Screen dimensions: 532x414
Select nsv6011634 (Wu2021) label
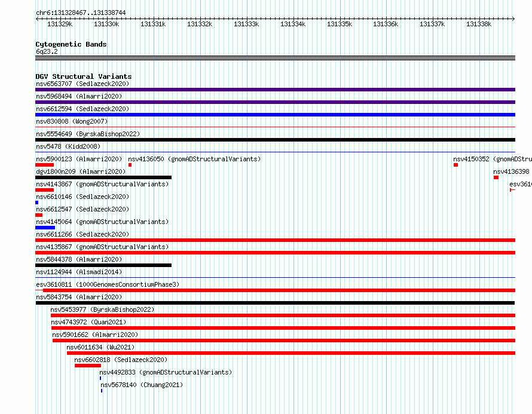(x=100, y=347)
